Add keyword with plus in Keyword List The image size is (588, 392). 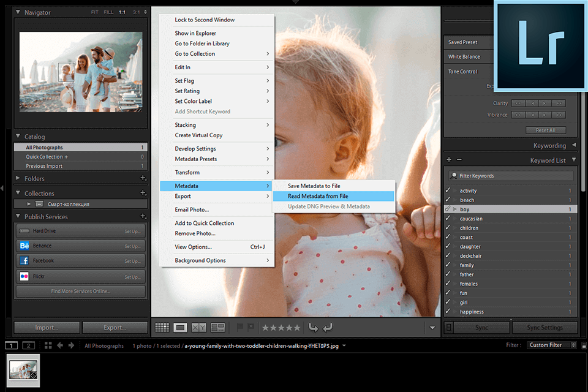pyautogui.click(x=449, y=159)
